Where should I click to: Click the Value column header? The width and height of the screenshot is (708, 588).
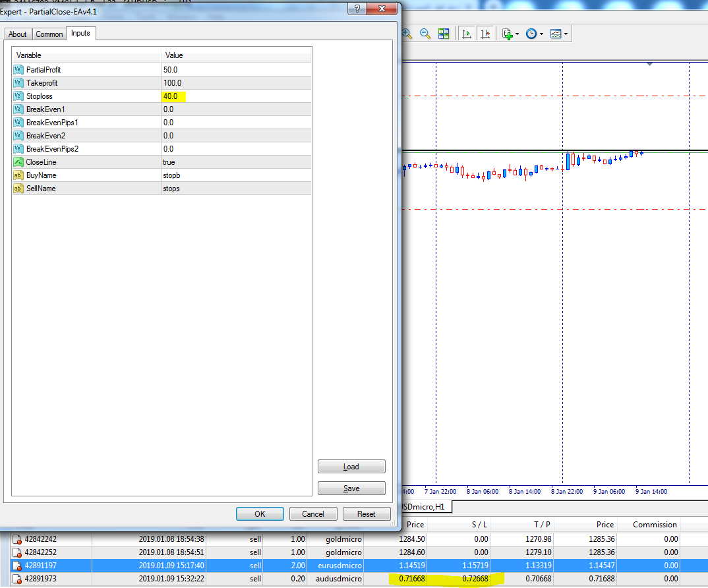(236, 55)
